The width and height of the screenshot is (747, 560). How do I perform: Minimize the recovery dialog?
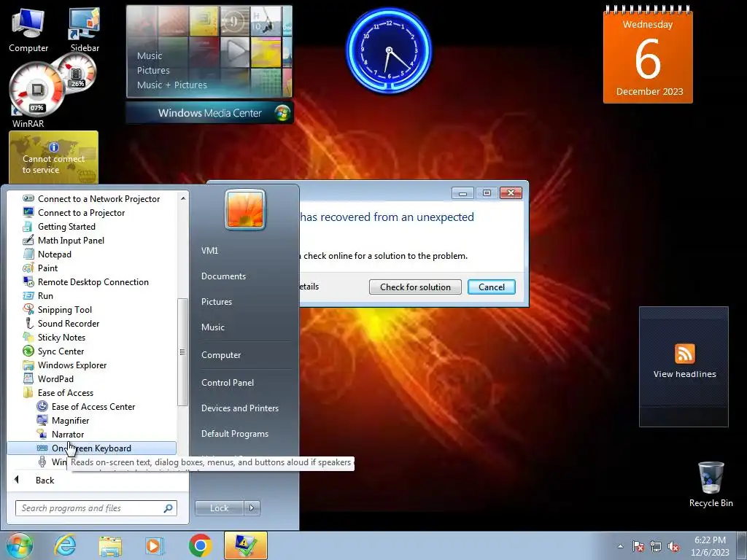click(x=462, y=192)
